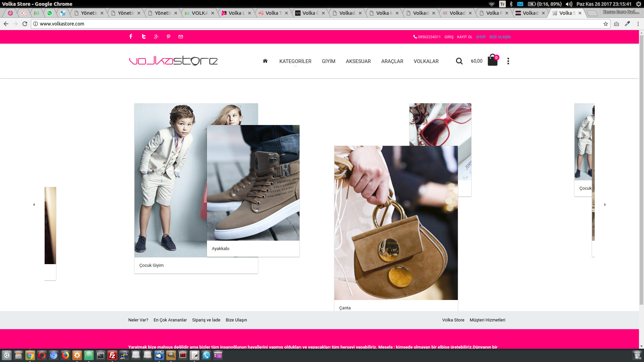
Task: Open the Volka Store footer link
Action: 453,320
